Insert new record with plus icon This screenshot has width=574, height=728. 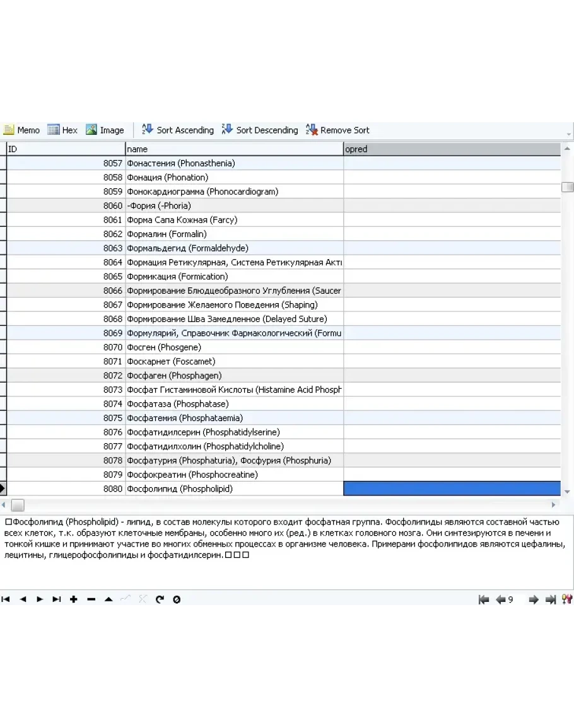click(74, 599)
